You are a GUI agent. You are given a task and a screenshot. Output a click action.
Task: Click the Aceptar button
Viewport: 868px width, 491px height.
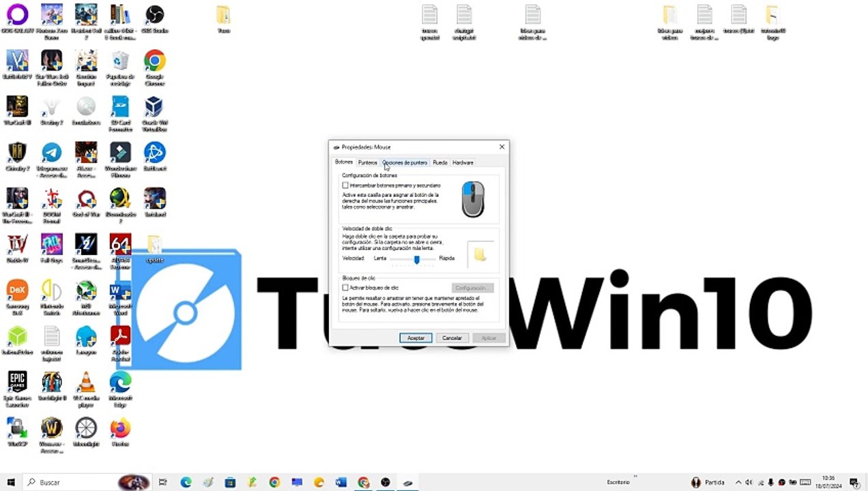click(416, 338)
